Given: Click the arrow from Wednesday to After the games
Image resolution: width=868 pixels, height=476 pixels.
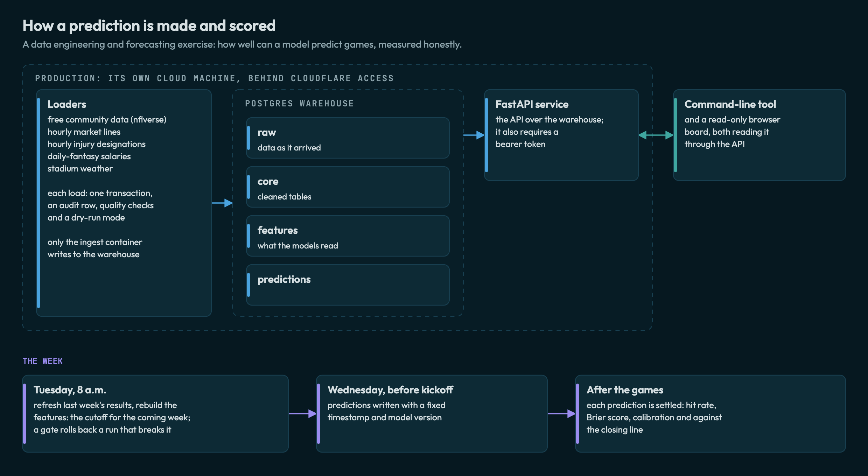Looking at the screenshot, I should [x=561, y=414].
